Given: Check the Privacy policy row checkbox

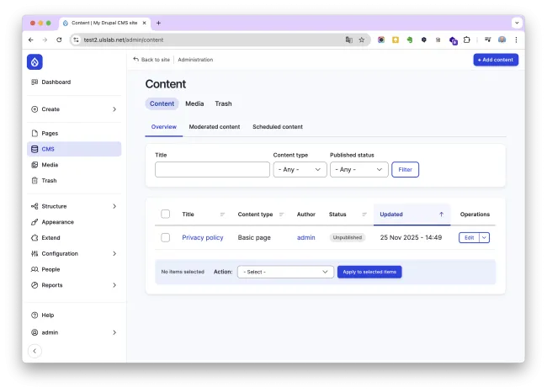Looking at the screenshot, I should point(165,238).
